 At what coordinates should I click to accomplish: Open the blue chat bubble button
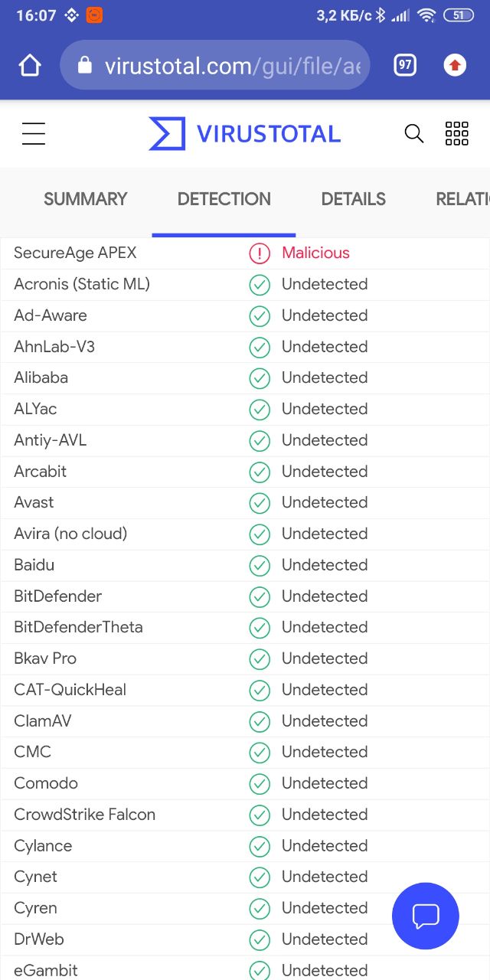click(x=426, y=916)
